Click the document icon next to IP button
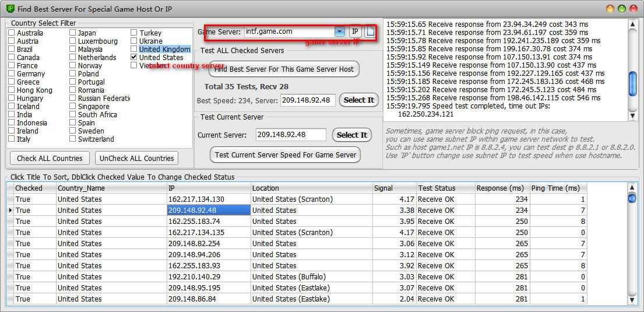644x312 pixels. [370, 31]
